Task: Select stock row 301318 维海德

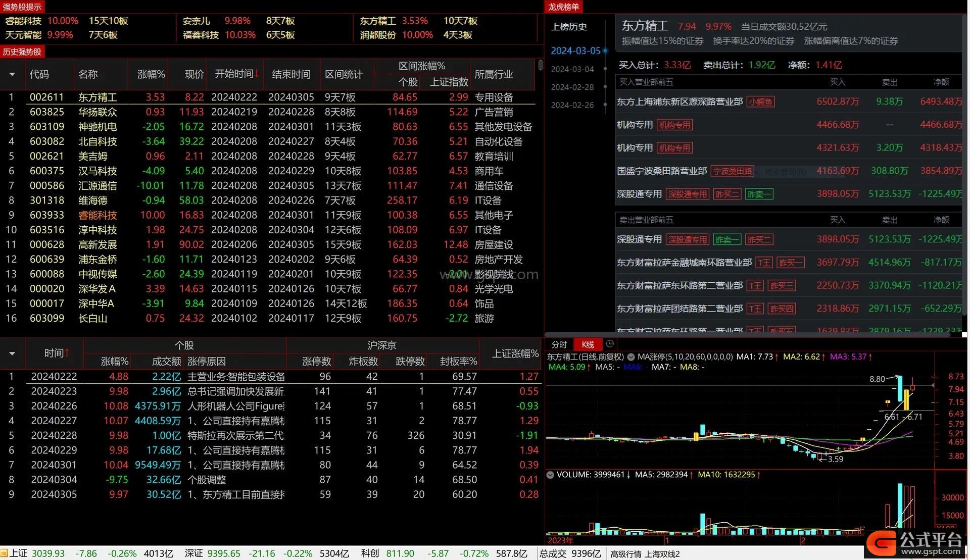Action: coord(268,200)
